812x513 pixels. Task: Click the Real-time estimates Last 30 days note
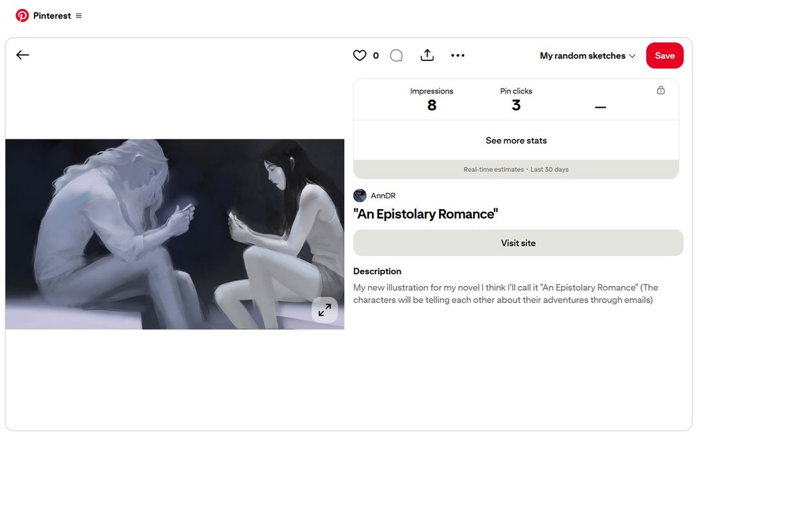(516, 169)
